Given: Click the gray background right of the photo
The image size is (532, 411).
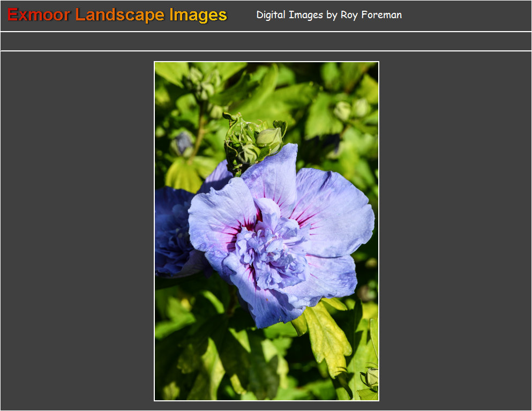Looking at the screenshot, I should tap(455, 230).
